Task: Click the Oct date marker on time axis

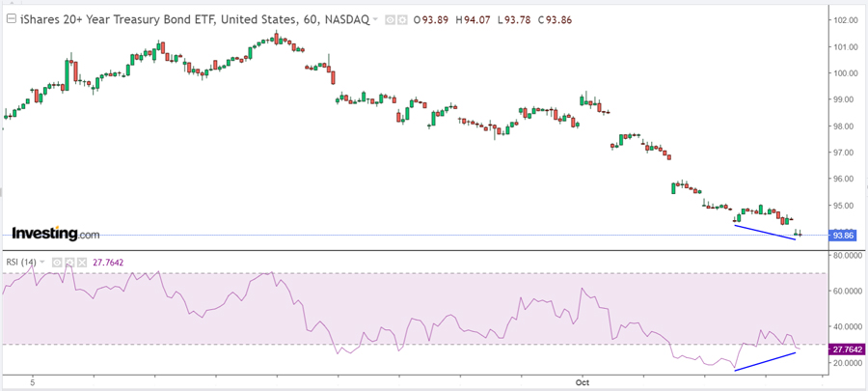Action: (583, 382)
